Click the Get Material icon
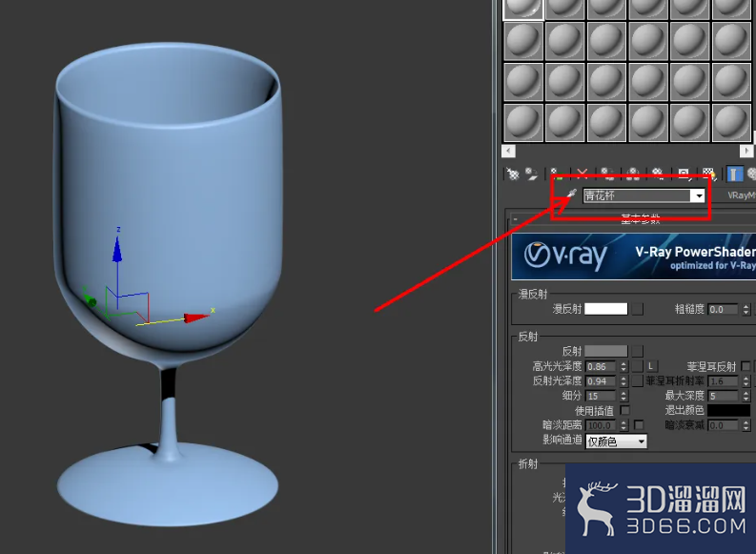756x554 pixels. [512, 174]
